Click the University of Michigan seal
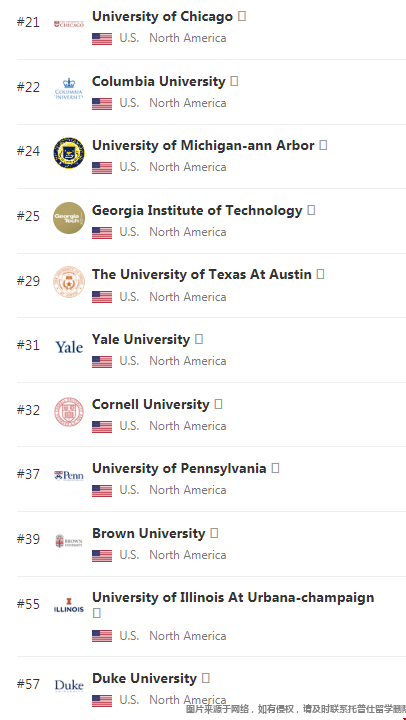 [x=69, y=153]
